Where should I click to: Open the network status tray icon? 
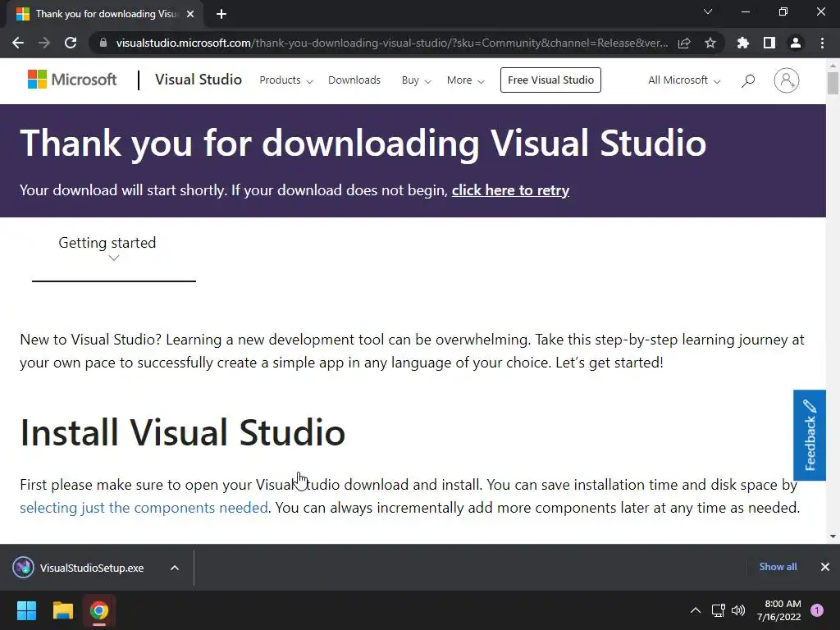click(718, 610)
